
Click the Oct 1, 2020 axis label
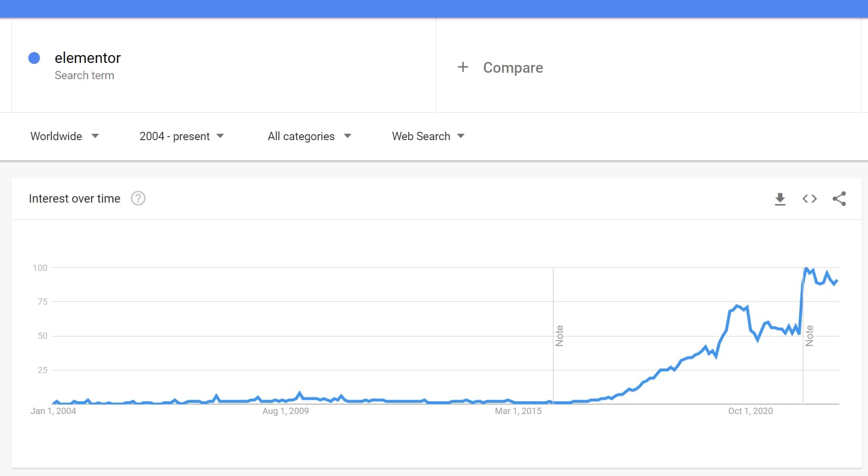[x=750, y=411]
